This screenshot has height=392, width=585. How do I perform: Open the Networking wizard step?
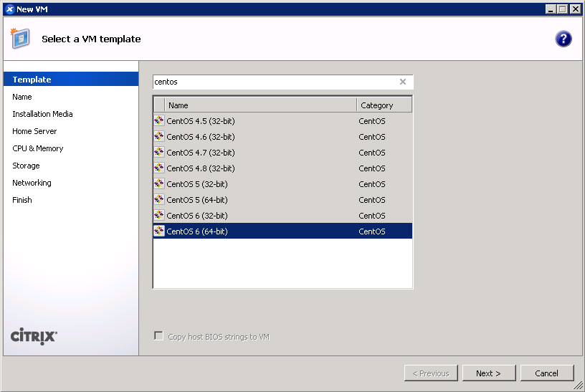(x=32, y=183)
